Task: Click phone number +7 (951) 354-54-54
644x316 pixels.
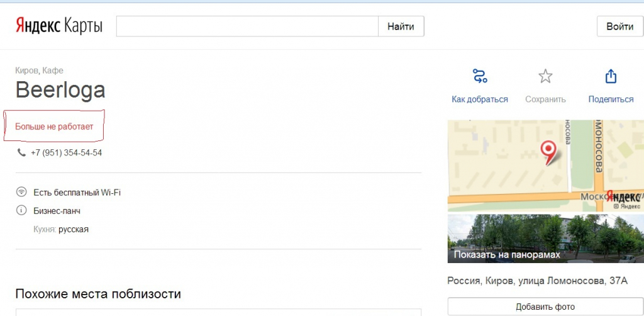Action: 66,153
